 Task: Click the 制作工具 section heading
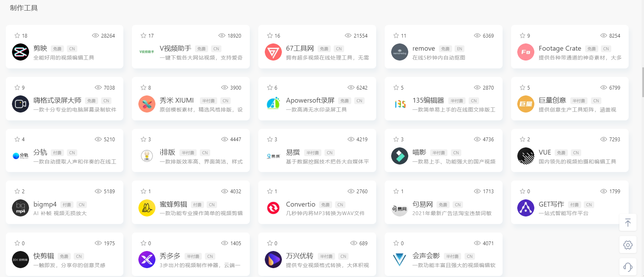coord(24,8)
